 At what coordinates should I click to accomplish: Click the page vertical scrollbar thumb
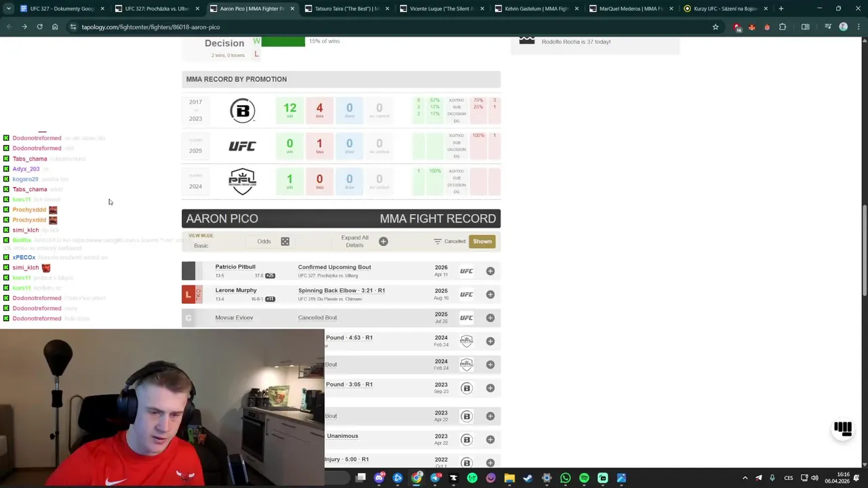[864, 251]
